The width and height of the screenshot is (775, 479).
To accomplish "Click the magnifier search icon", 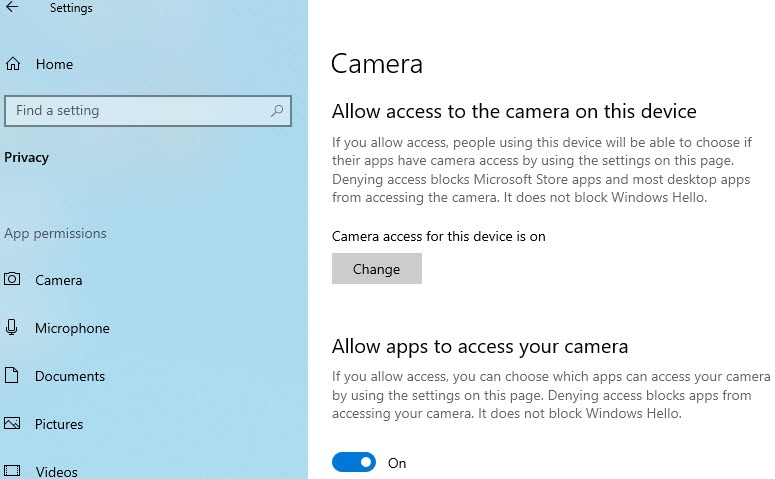I will [x=277, y=111].
